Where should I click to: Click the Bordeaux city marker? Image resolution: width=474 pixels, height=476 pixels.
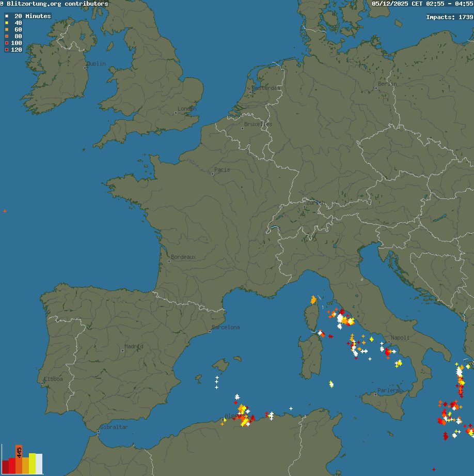pyautogui.click(x=169, y=260)
